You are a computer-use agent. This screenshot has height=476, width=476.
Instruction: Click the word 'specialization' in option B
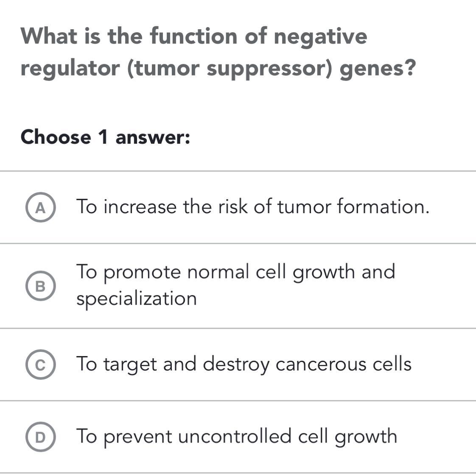(x=137, y=298)
